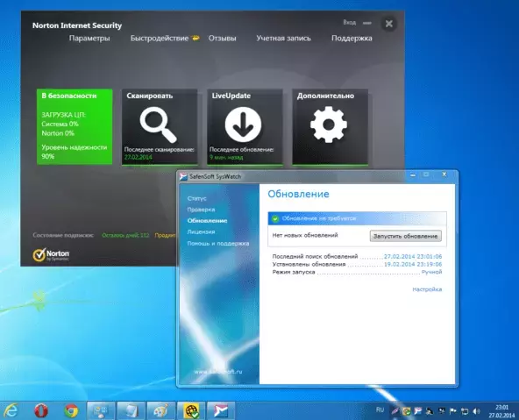
Task: Select Помощь и поддержка in SysWatch sidebar
Action: pos(218,243)
